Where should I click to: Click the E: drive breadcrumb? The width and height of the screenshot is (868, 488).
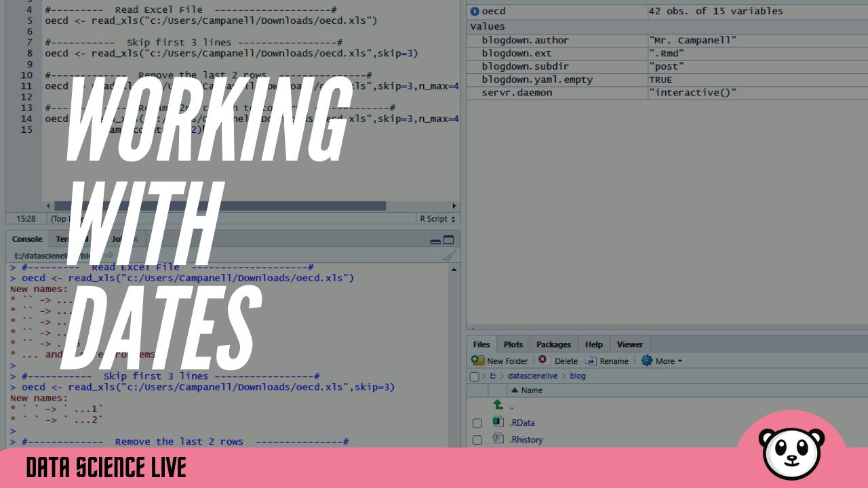point(493,375)
